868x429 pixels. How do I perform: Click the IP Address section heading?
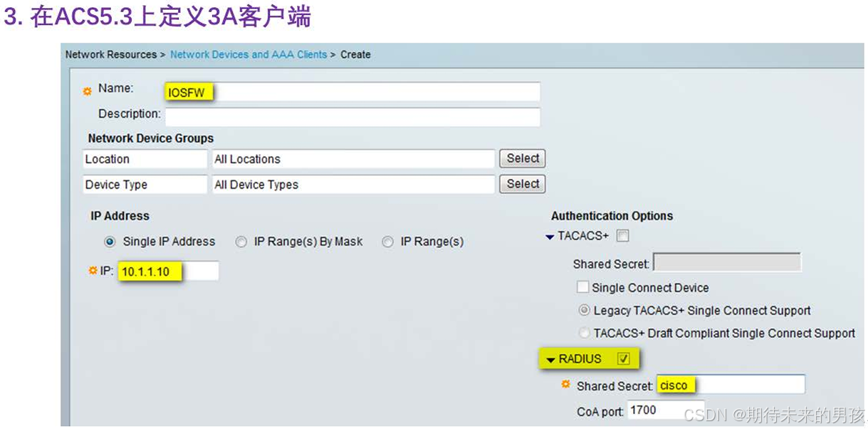point(120,215)
